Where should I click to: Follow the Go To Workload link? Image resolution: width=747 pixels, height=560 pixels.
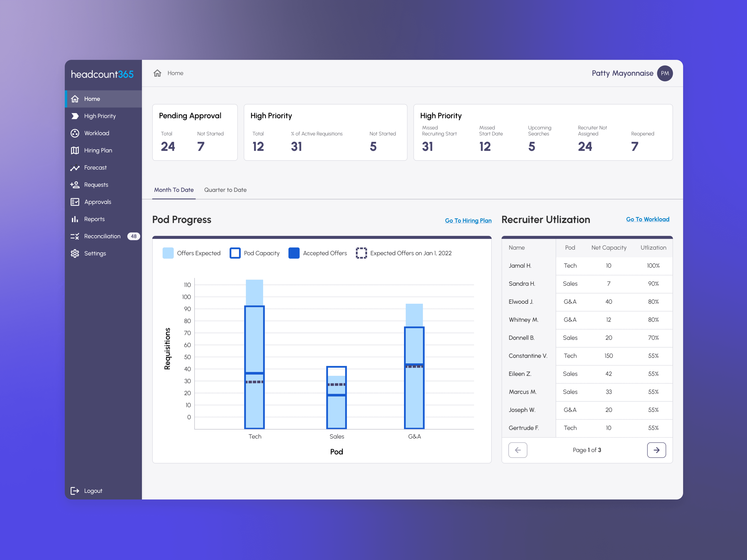(x=647, y=219)
